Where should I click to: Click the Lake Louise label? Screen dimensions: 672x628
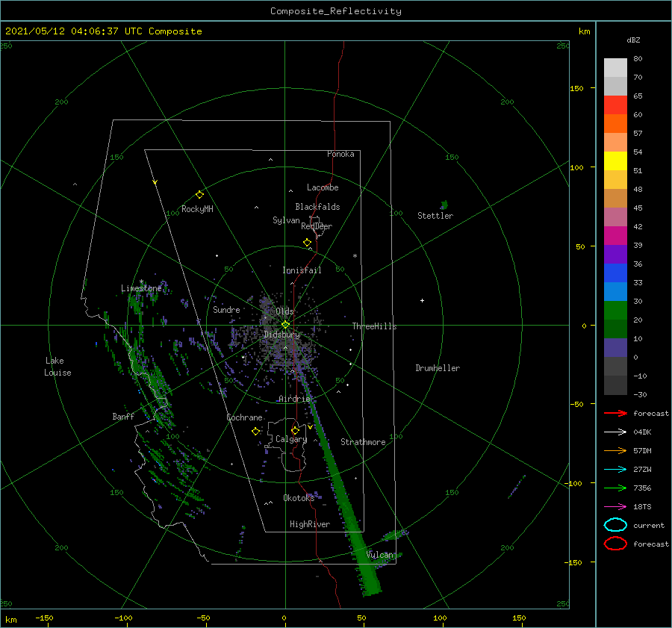pos(57,367)
